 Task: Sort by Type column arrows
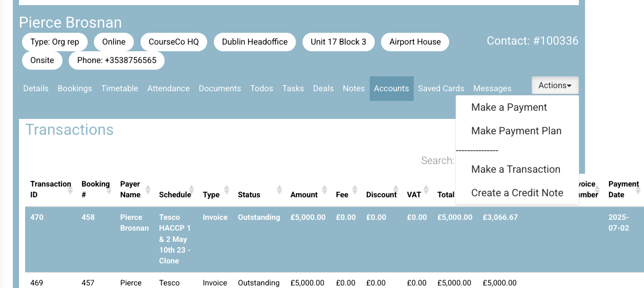[x=227, y=190]
